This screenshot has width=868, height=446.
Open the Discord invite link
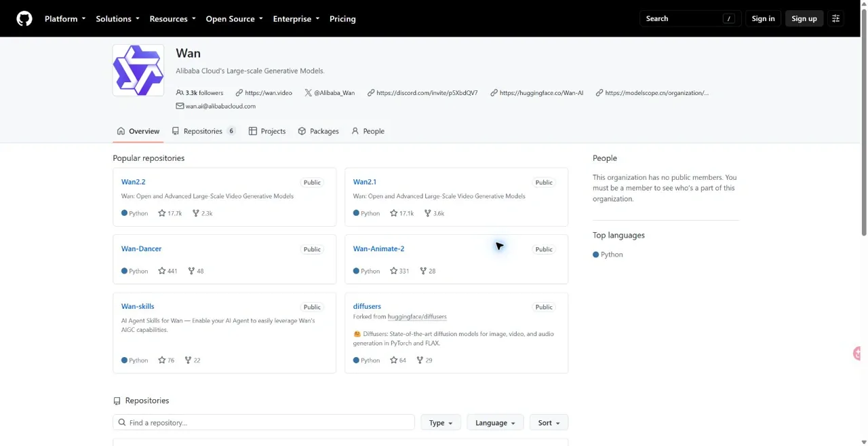pyautogui.click(x=422, y=93)
